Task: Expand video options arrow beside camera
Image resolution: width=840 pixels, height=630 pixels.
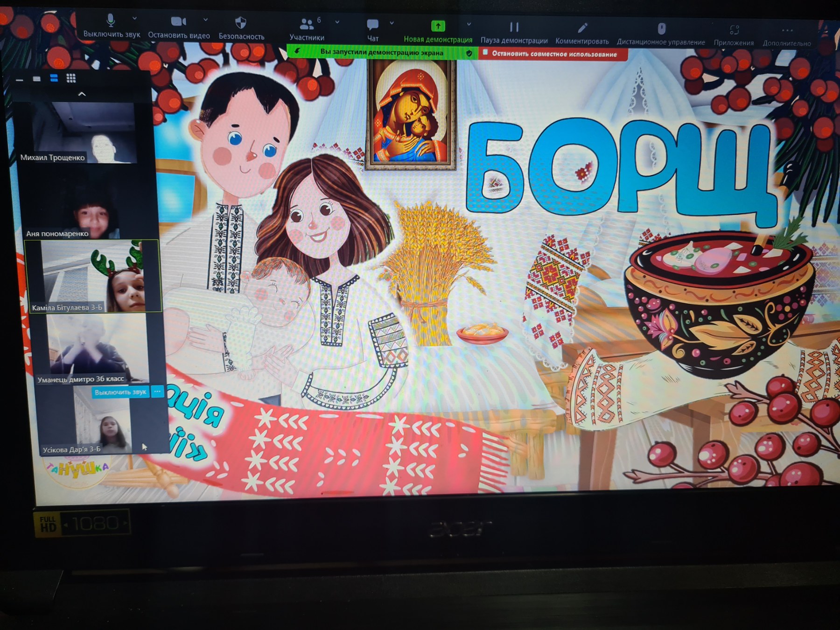Action: 205,20
